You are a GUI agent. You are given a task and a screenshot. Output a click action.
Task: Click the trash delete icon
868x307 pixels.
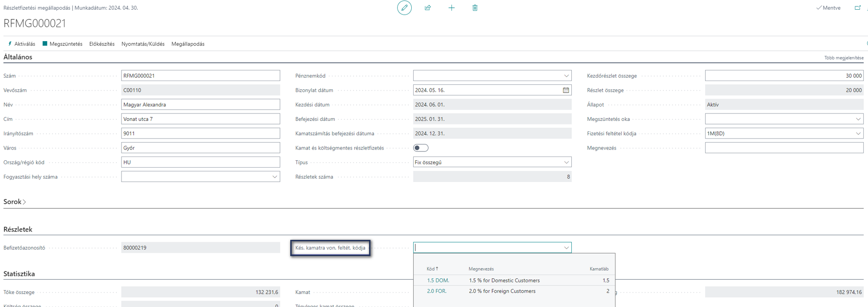pyautogui.click(x=475, y=8)
